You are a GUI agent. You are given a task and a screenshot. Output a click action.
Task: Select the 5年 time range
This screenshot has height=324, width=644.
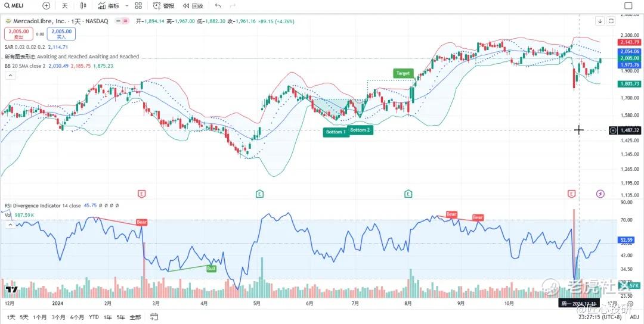pyautogui.click(x=120, y=317)
